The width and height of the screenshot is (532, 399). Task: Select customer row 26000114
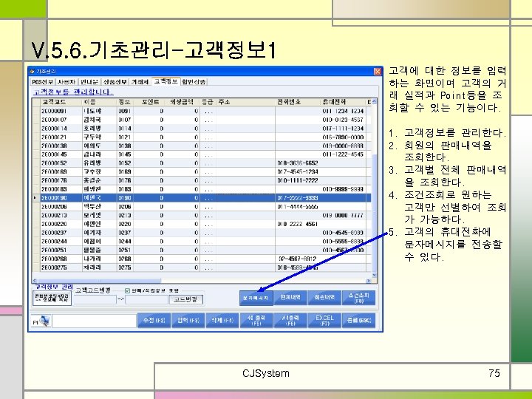pyautogui.click(x=203, y=129)
